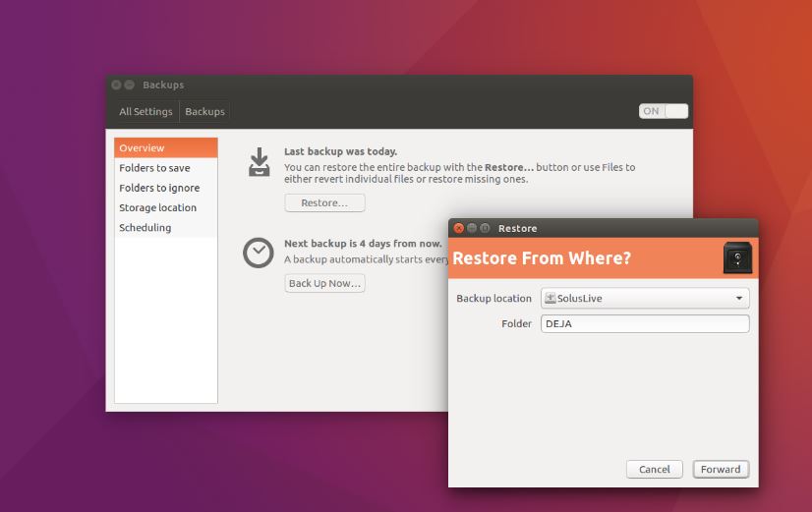Click the clock icon beside Next backup

pos(258,253)
